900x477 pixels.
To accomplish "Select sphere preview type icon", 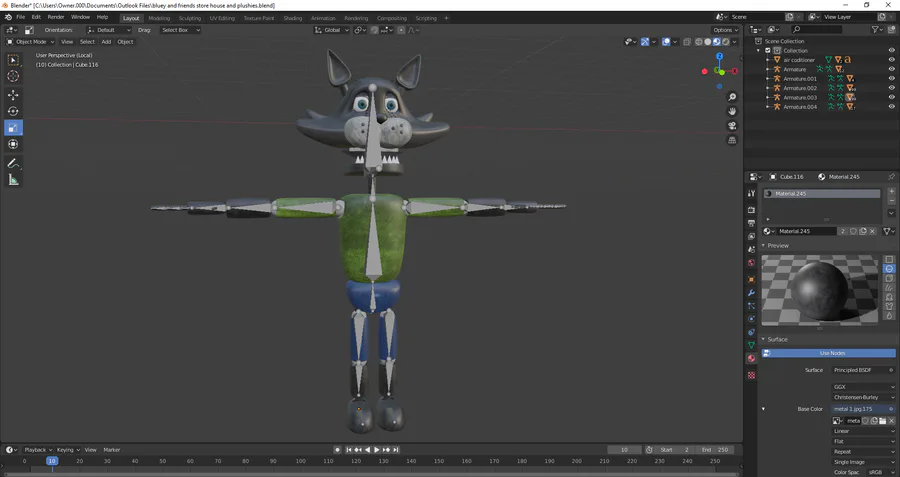I will click(889, 269).
